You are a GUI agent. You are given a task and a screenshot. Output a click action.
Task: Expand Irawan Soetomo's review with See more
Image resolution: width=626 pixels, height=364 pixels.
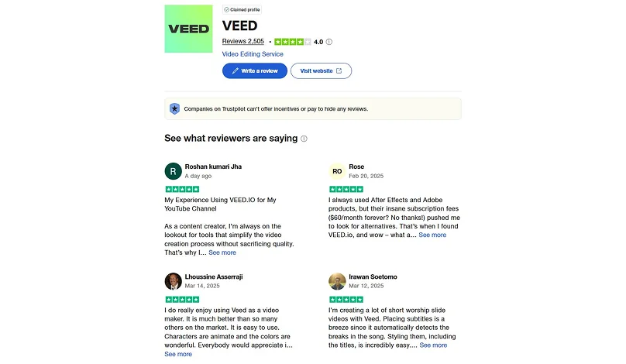pos(433,345)
